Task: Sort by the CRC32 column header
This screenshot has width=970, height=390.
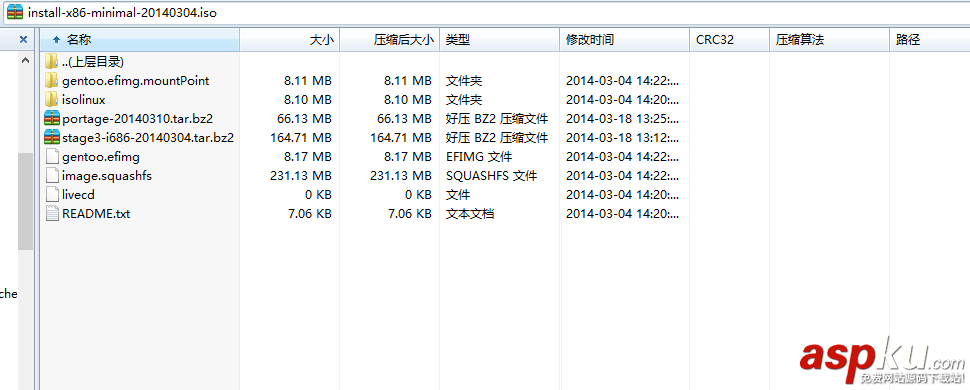Action: coord(729,40)
